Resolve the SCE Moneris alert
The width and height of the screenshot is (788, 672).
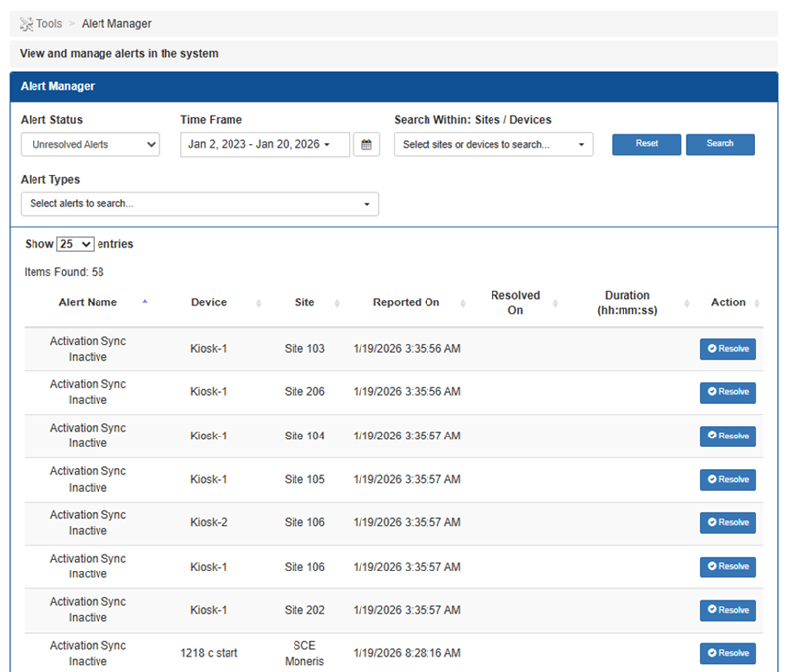tap(728, 653)
